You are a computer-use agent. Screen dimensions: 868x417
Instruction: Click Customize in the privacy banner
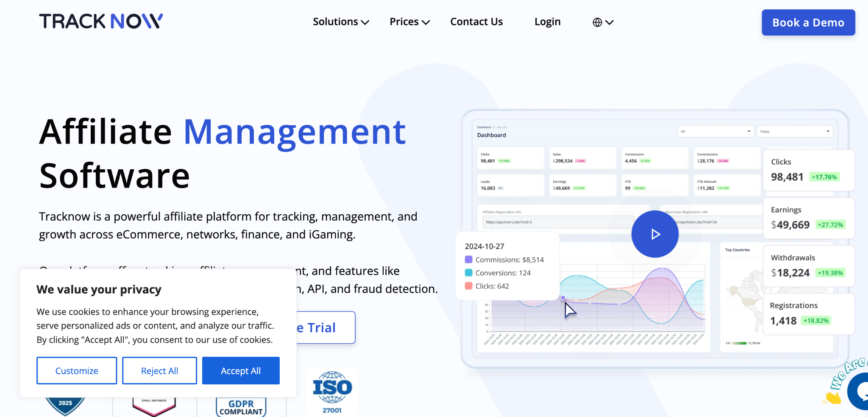click(x=77, y=371)
